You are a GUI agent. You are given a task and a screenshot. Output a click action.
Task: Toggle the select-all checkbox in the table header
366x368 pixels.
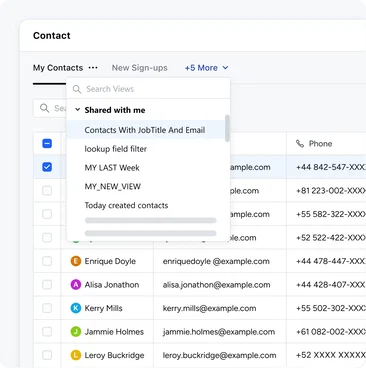pyautogui.click(x=47, y=144)
